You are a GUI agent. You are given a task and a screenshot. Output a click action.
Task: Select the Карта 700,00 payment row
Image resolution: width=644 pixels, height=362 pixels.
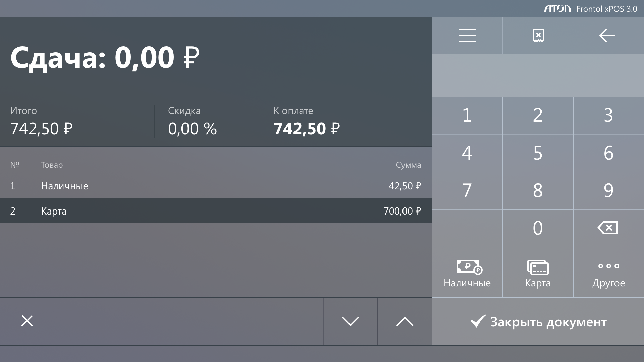point(215,211)
